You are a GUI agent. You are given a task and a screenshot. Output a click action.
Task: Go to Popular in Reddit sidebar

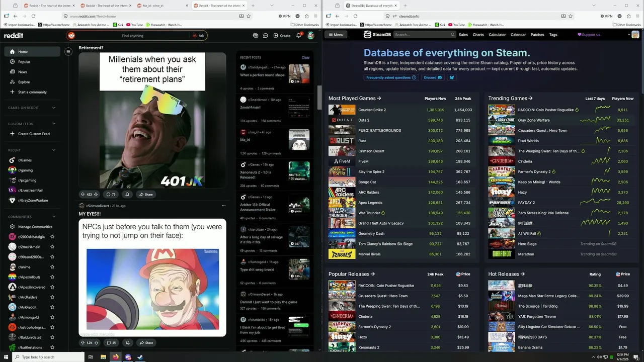32,62
